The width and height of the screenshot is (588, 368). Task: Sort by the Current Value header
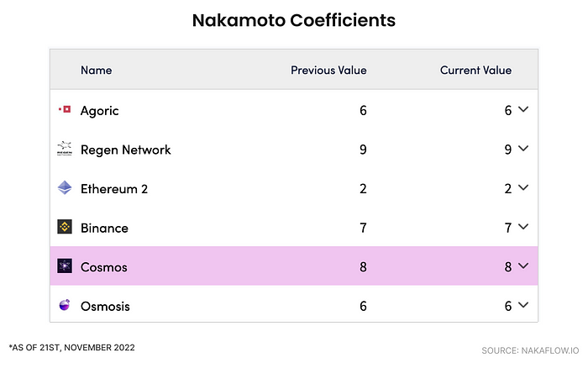pos(476,70)
